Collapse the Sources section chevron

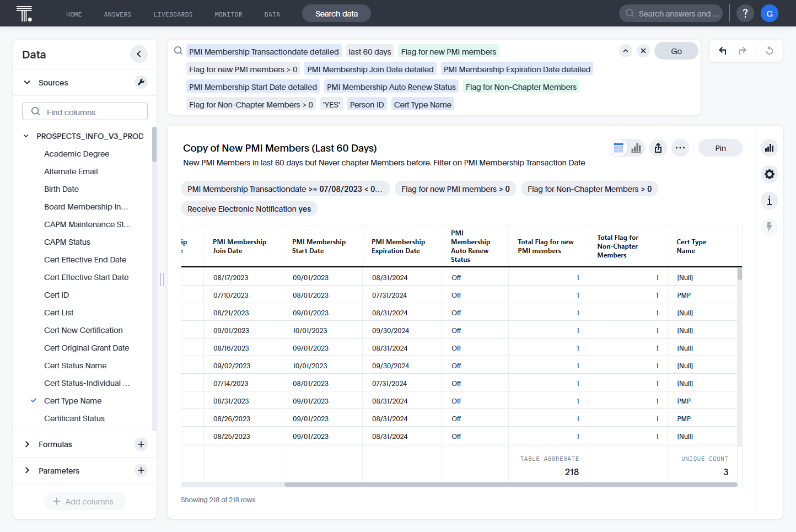pos(27,83)
